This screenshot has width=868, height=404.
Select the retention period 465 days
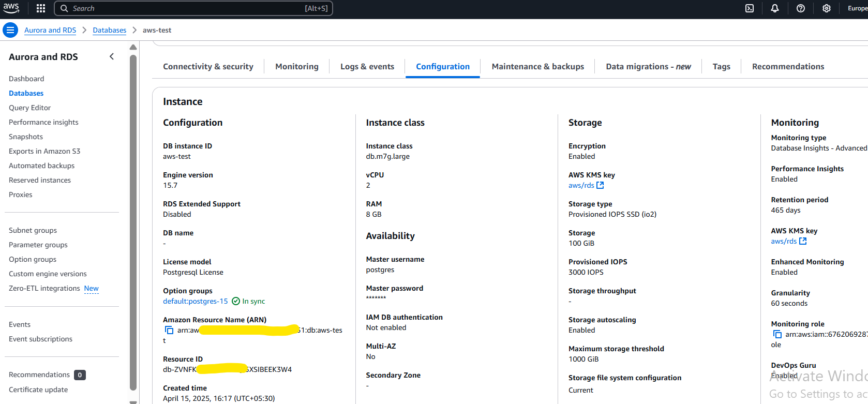(786, 210)
